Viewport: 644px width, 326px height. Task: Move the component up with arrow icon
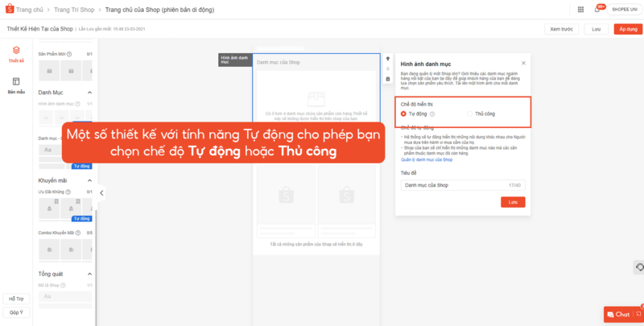click(387, 59)
